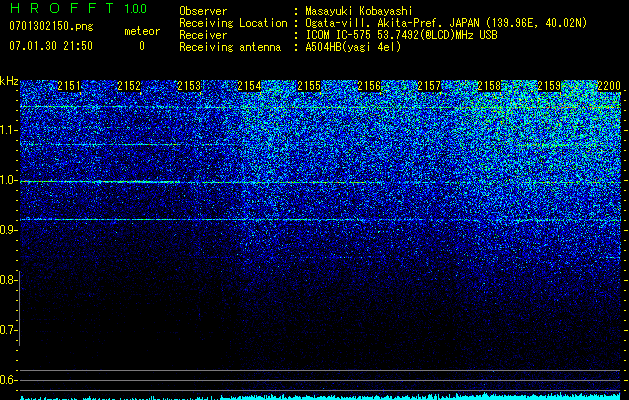Click observer name Masayuki Kobayashi
Viewport: 629px width, 400px height.
358,11
